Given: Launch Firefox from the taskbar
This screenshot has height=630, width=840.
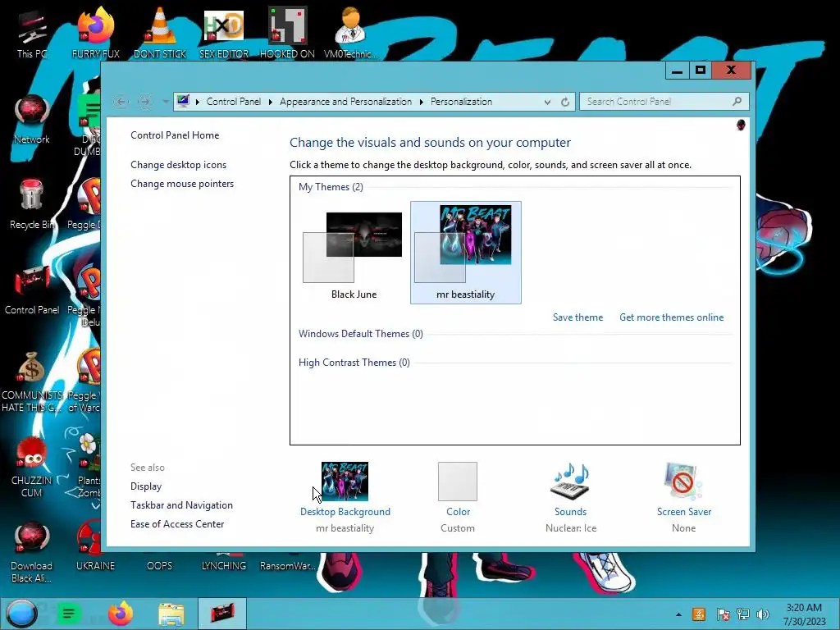Looking at the screenshot, I should pyautogui.click(x=121, y=614).
